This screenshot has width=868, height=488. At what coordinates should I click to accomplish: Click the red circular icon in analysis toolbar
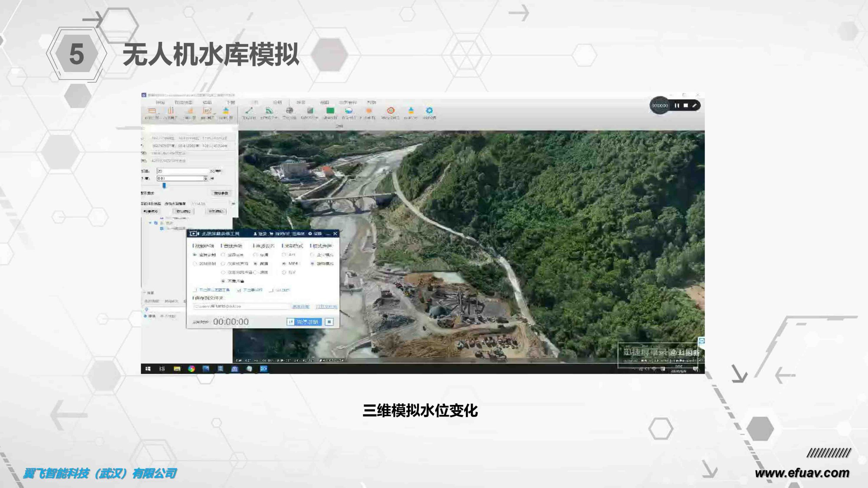click(391, 110)
